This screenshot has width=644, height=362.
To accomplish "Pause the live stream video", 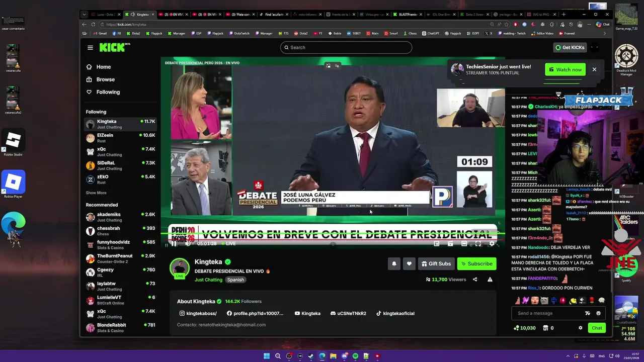I will pos(174,244).
